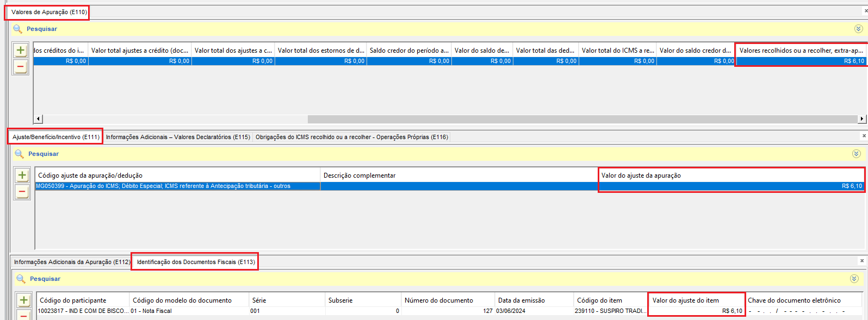Select the Identificação dos Documentos Fiscais (E113) tab

point(196,262)
